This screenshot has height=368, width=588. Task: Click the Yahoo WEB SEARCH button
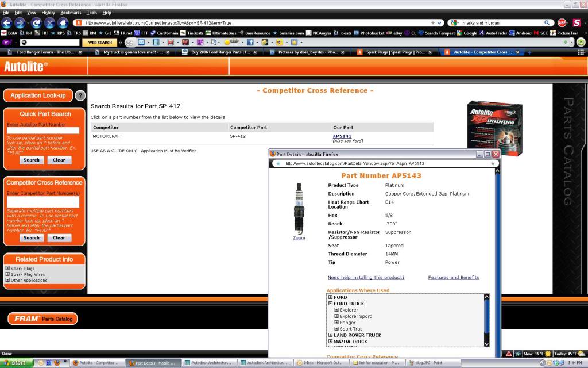pos(100,43)
